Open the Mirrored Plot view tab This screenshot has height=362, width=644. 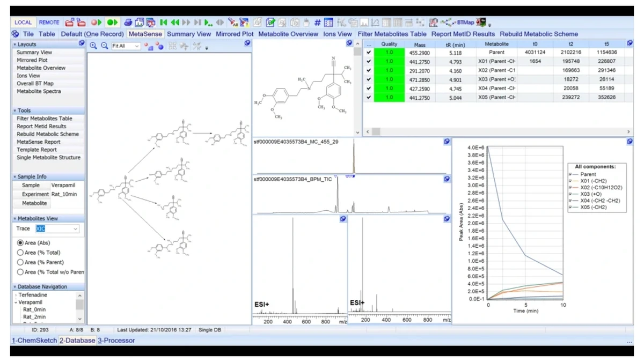[235, 34]
